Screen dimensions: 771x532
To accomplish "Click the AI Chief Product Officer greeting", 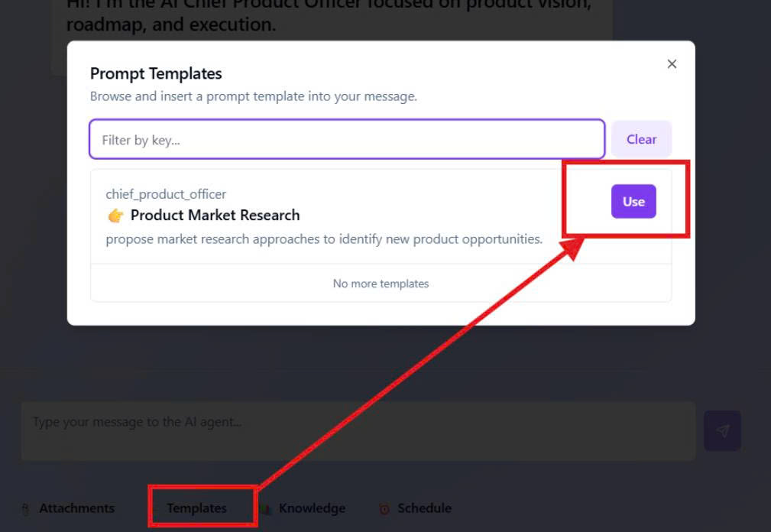I will click(329, 15).
